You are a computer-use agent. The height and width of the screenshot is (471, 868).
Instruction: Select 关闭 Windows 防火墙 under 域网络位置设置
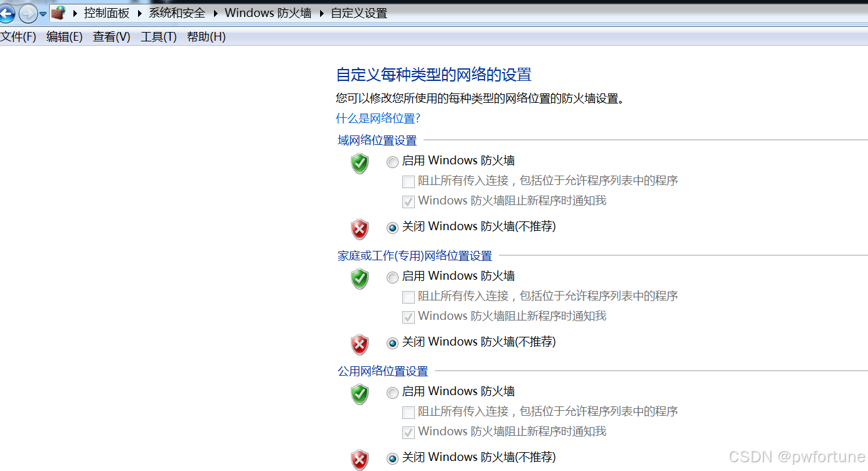[392, 228]
